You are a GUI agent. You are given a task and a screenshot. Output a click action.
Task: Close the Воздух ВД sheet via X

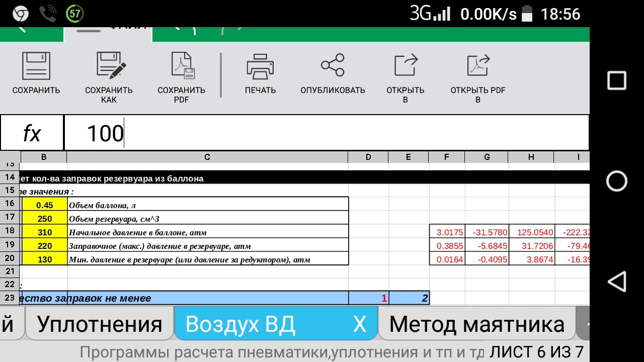tap(359, 324)
